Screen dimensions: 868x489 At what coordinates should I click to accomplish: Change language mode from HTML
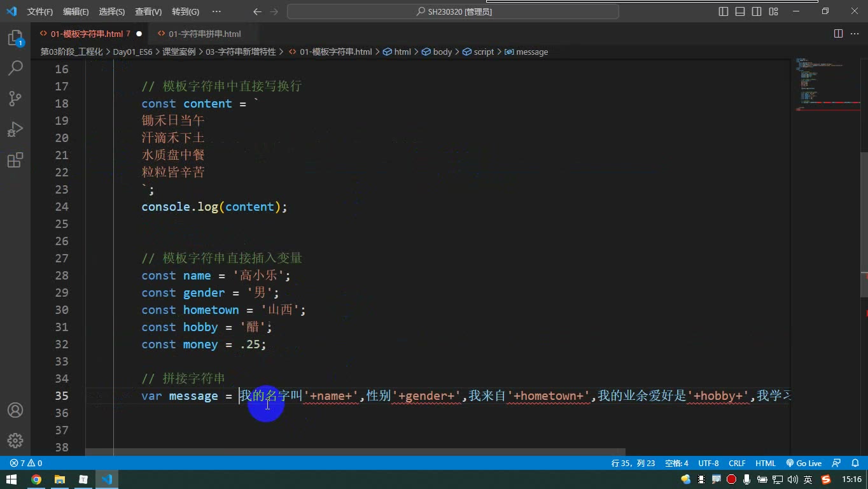766,464
